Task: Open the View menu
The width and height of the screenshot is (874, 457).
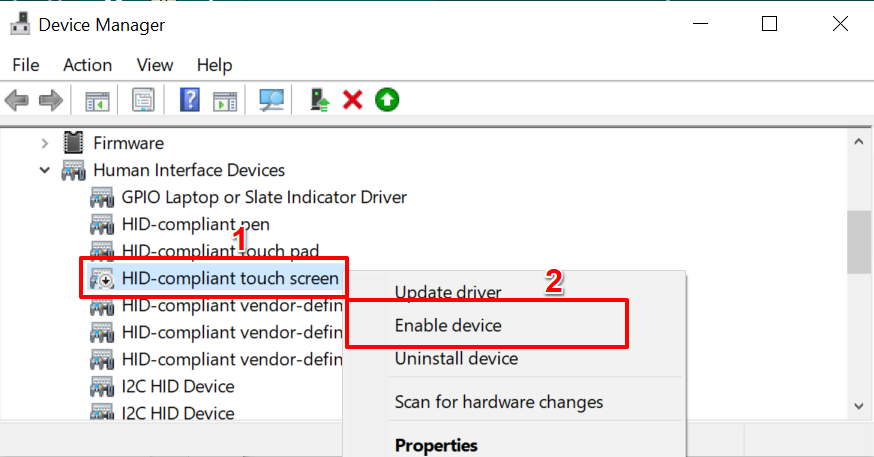Action: (x=155, y=65)
